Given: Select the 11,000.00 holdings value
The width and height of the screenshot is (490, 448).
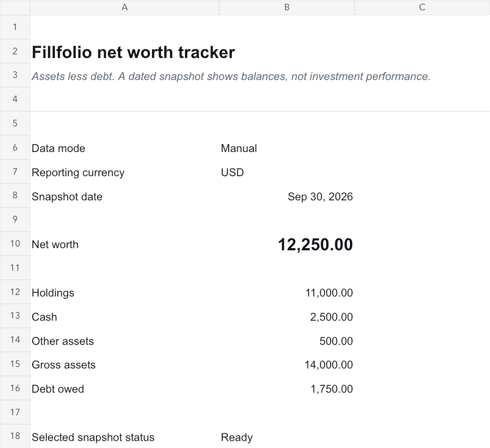Looking at the screenshot, I should [287, 292].
